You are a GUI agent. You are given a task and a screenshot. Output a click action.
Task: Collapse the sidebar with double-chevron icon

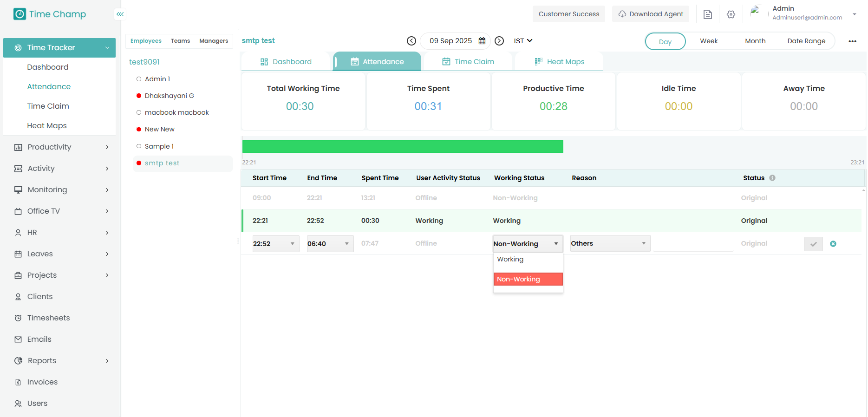coord(120,14)
